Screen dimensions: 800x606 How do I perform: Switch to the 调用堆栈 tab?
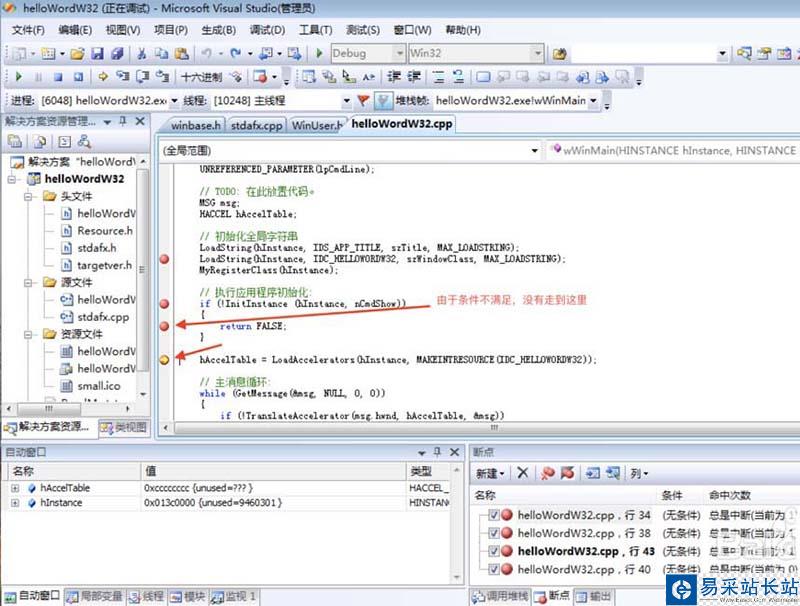[500, 596]
